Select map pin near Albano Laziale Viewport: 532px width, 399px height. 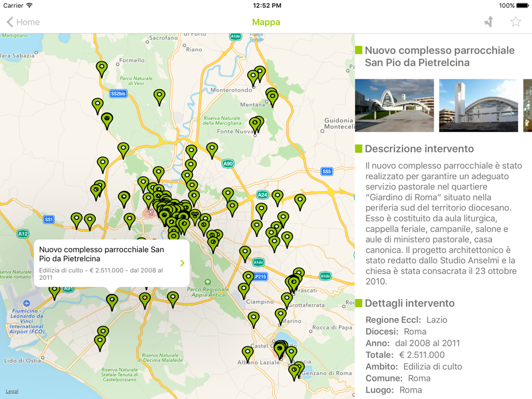click(x=248, y=354)
